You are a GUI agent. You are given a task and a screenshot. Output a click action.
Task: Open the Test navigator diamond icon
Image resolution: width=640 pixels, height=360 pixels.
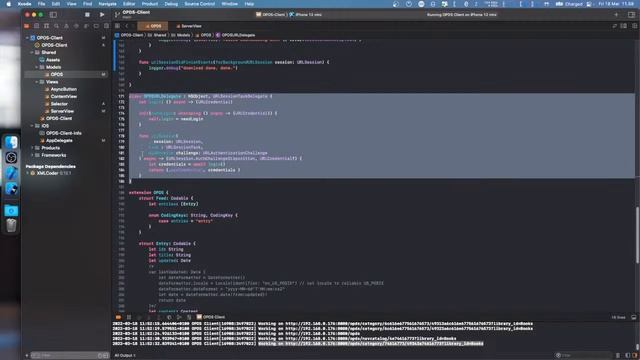(x=76, y=26)
